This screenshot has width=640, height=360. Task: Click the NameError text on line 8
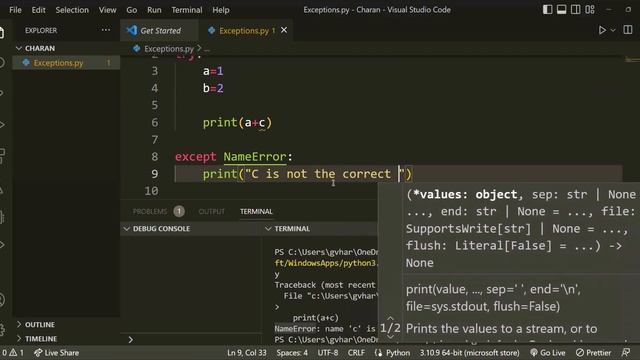tap(255, 157)
